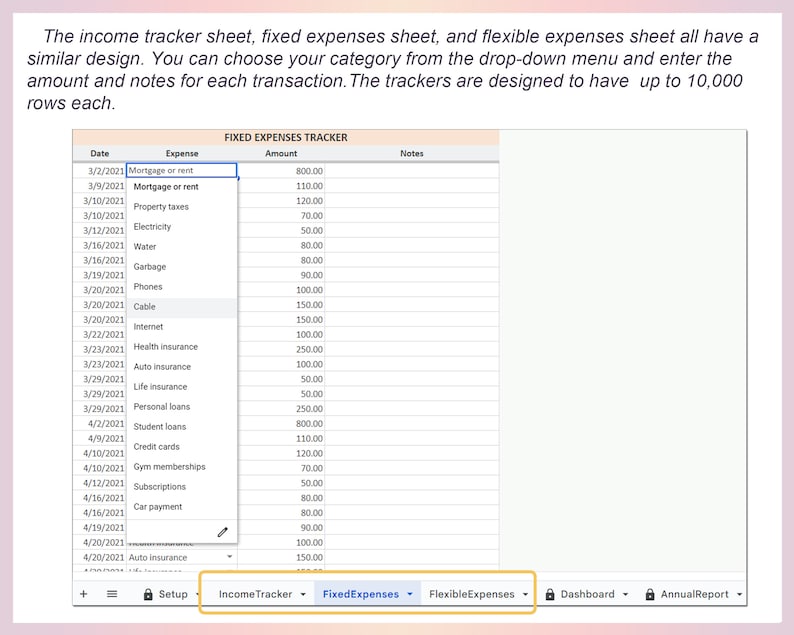Choose Internet from the dropdown

point(182,327)
